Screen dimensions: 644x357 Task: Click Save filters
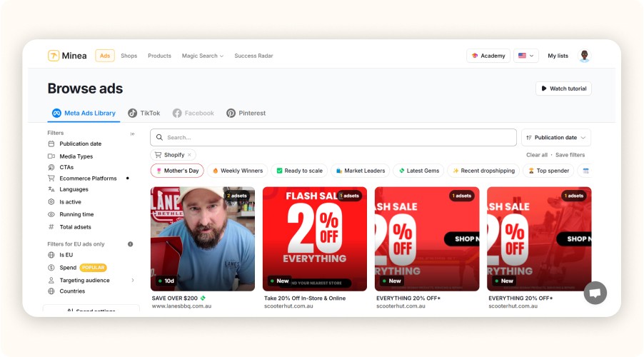pos(570,155)
